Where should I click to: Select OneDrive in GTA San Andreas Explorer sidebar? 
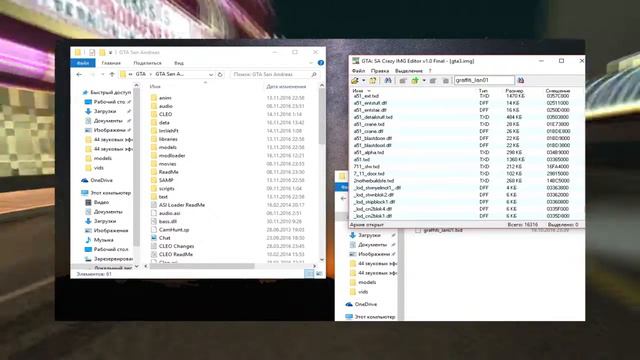[101, 180]
